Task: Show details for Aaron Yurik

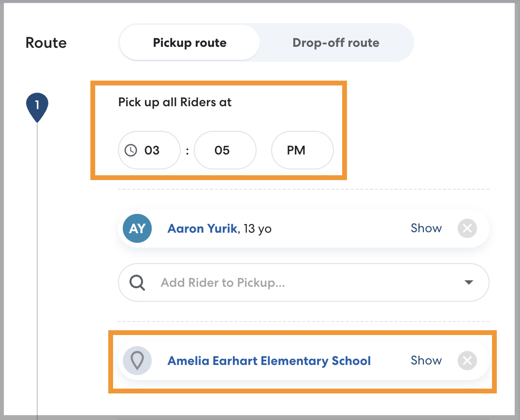Action: point(426,228)
